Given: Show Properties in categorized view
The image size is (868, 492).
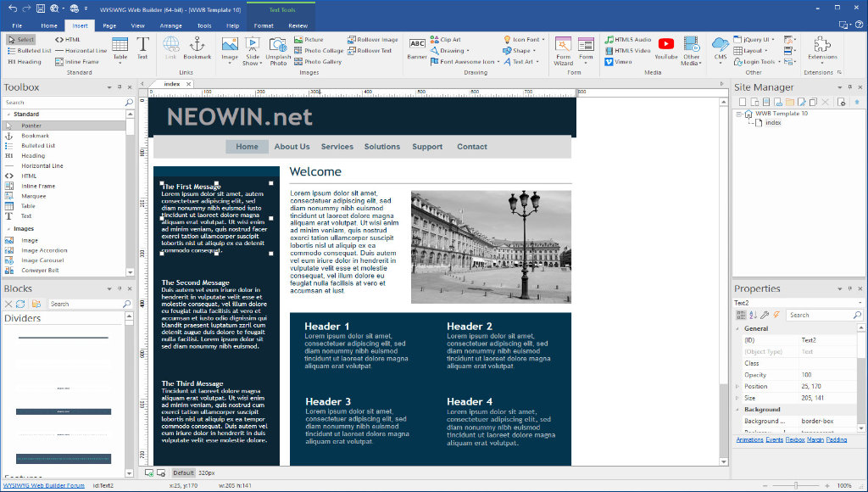Looking at the screenshot, I should (741, 315).
